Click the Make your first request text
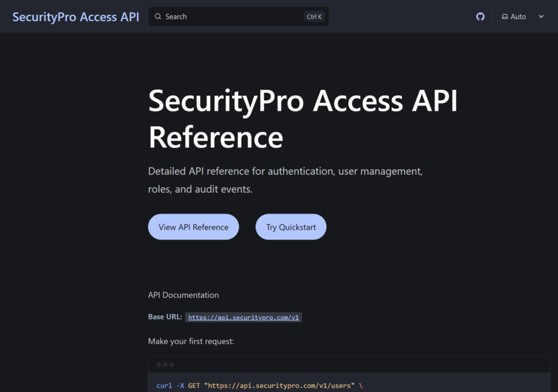 [x=191, y=341]
